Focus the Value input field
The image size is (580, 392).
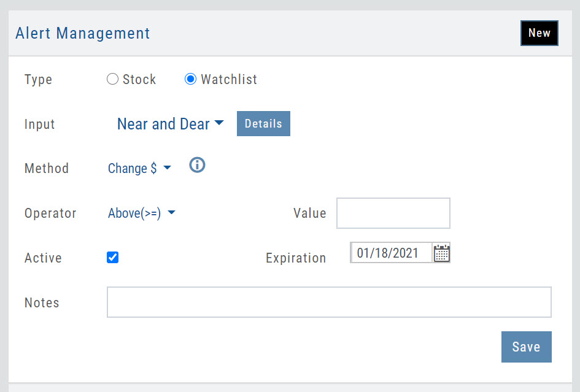(393, 213)
